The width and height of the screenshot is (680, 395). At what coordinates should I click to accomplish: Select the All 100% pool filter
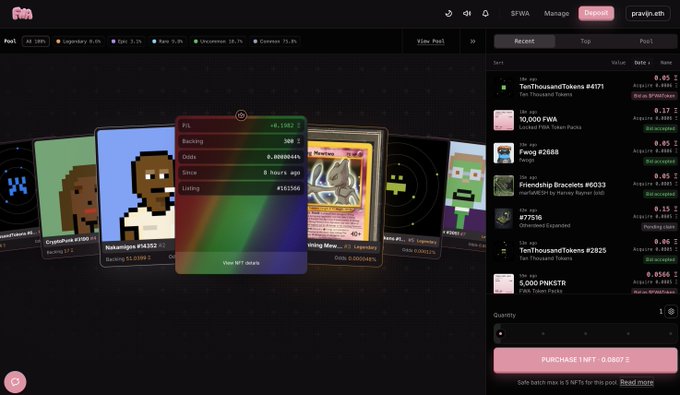tap(36, 41)
